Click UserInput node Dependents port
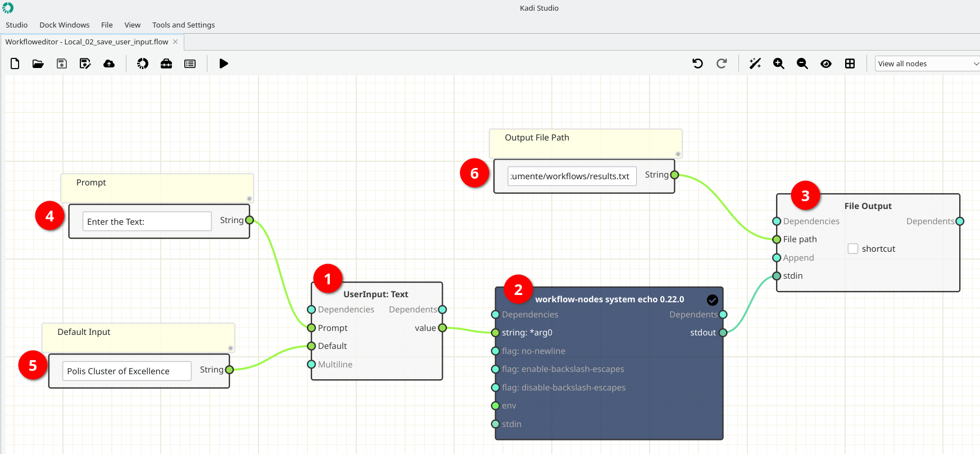Image resolution: width=980 pixels, height=454 pixels. tap(442, 310)
